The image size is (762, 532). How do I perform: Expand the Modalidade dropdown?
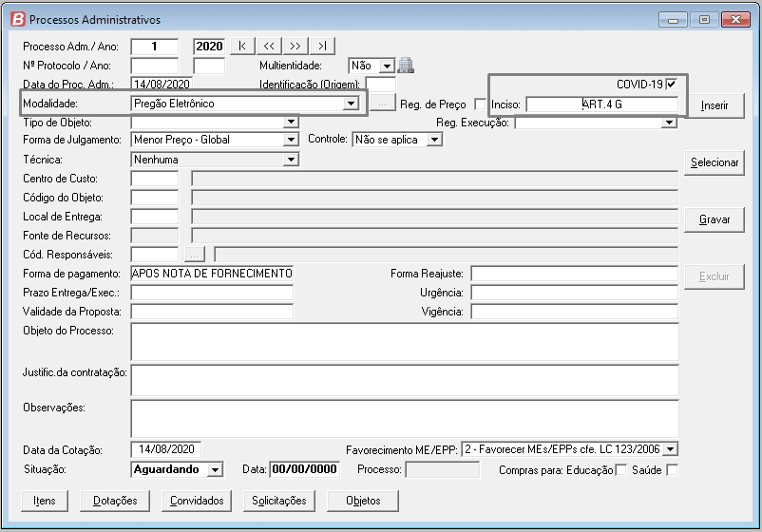[351, 103]
